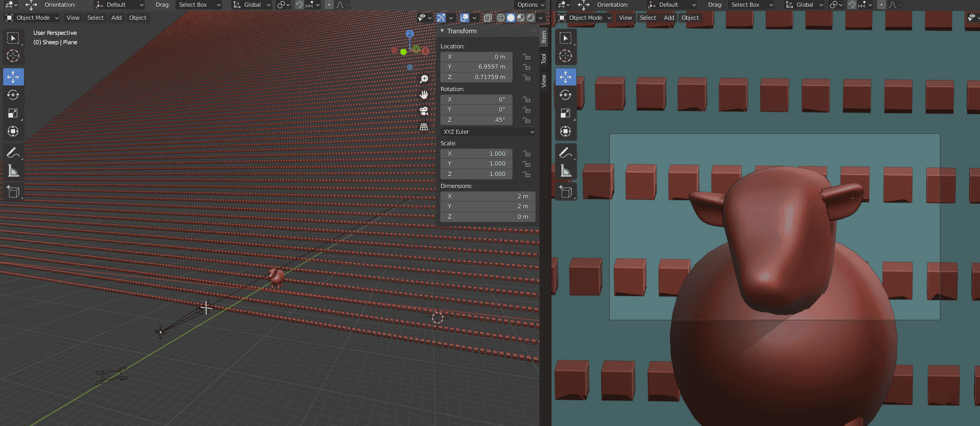The image size is (980, 426).
Task: Click the zoom magnifier navigation gizmo
Action: 424,79
